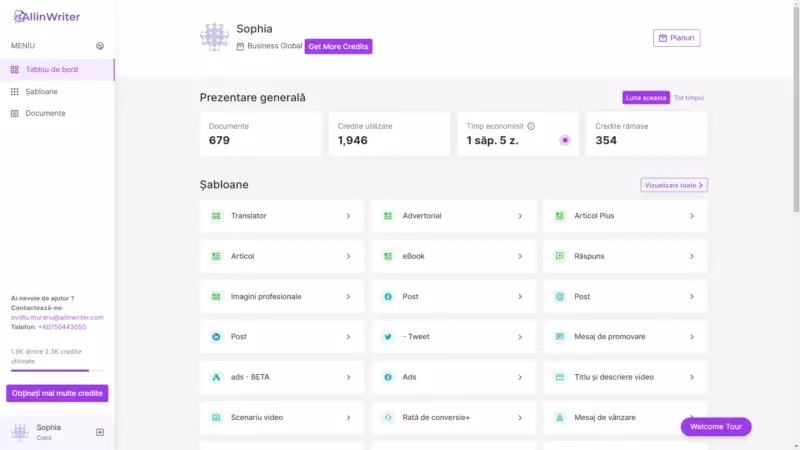Click the Google Ads BETA template icon
The image size is (800, 450).
[x=216, y=377]
